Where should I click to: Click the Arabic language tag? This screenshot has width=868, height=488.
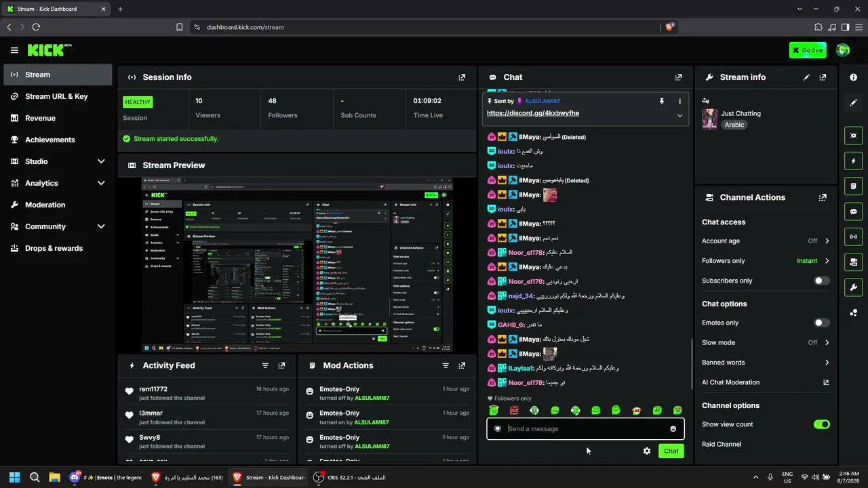[x=734, y=125]
